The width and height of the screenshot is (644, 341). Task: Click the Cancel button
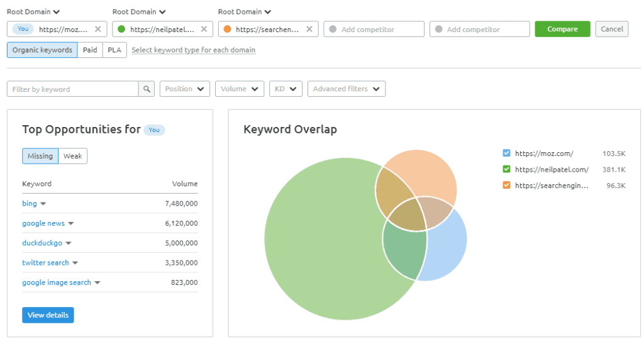(x=612, y=29)
